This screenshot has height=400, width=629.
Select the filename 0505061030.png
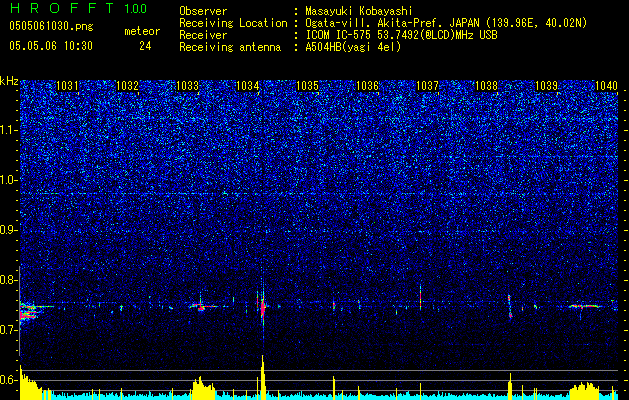(51, 27)
